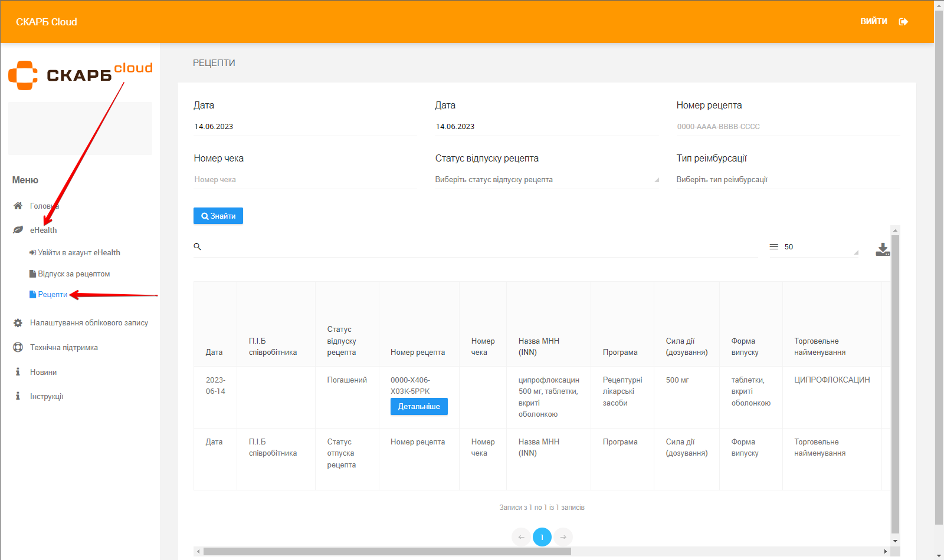Open the Рецепти menu item

click(x=53, y=295)
